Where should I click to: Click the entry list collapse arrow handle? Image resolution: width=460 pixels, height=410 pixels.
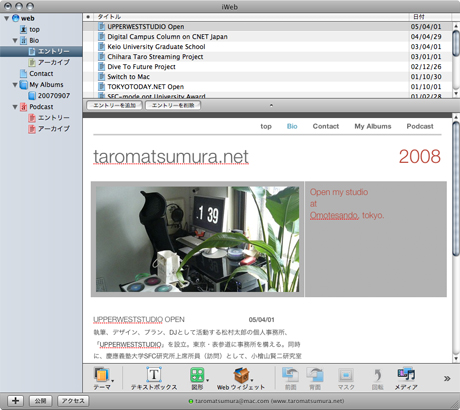pos(271,105)
